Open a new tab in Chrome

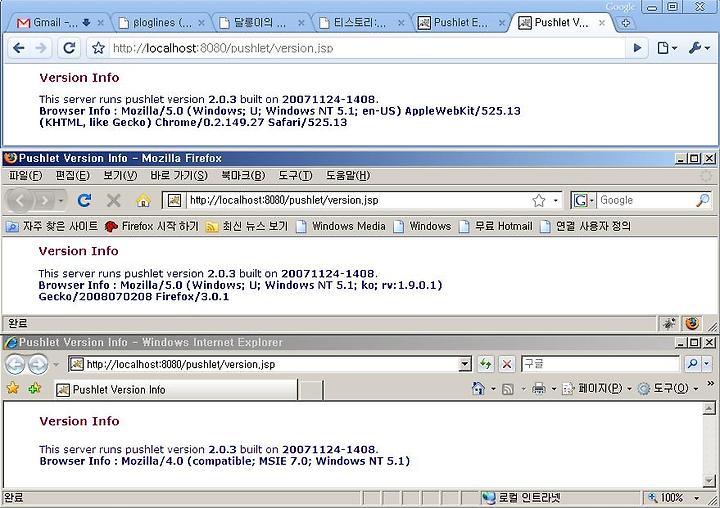click(625, 23)
